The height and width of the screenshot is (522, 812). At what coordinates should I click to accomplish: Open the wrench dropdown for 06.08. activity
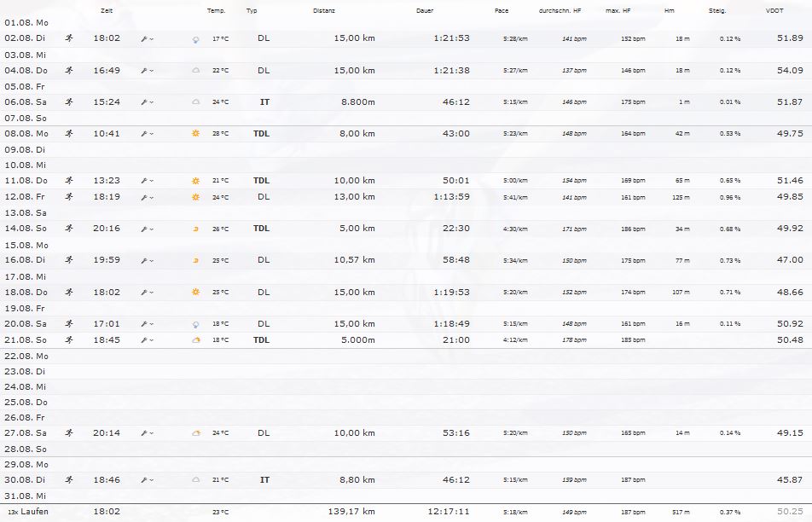tap(147, 102)
